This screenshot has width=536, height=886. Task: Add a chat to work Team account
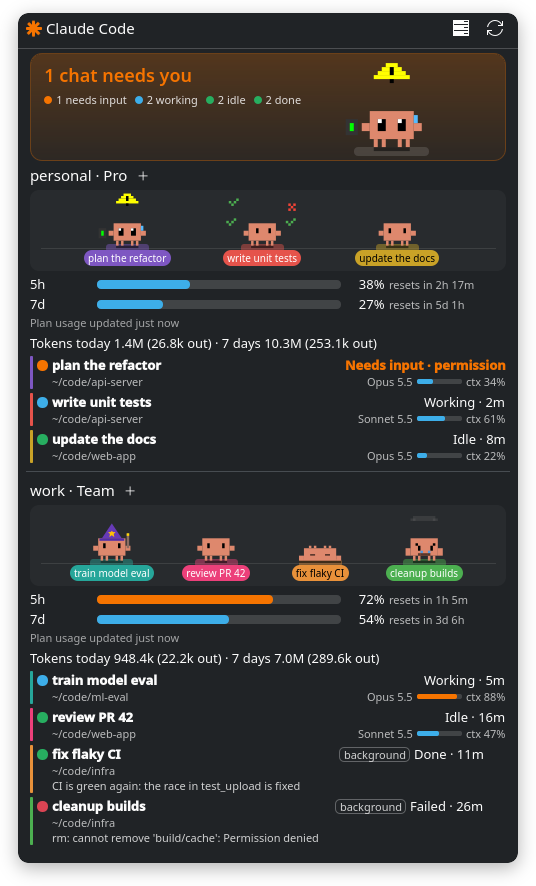[x=130, y=491]
